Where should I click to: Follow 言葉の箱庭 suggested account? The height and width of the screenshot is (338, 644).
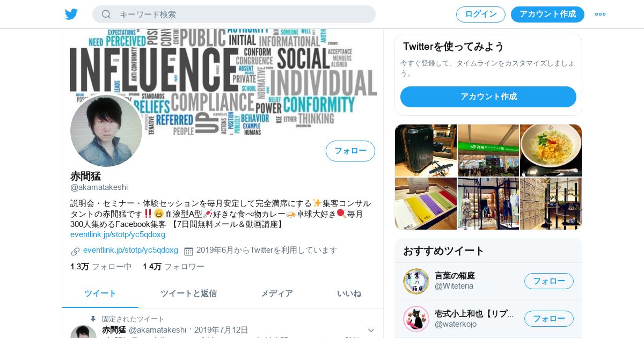[549, 281]
